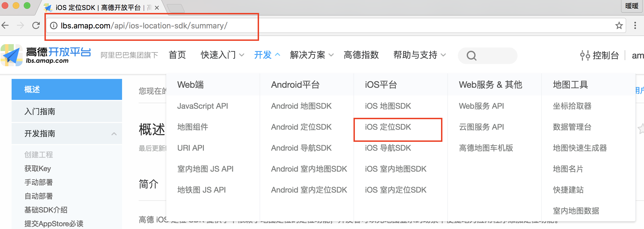This screenshot has width=644, height=229.
Task: Open iOS 导航SDK menu entry
Action: click(x=388, y=148)
